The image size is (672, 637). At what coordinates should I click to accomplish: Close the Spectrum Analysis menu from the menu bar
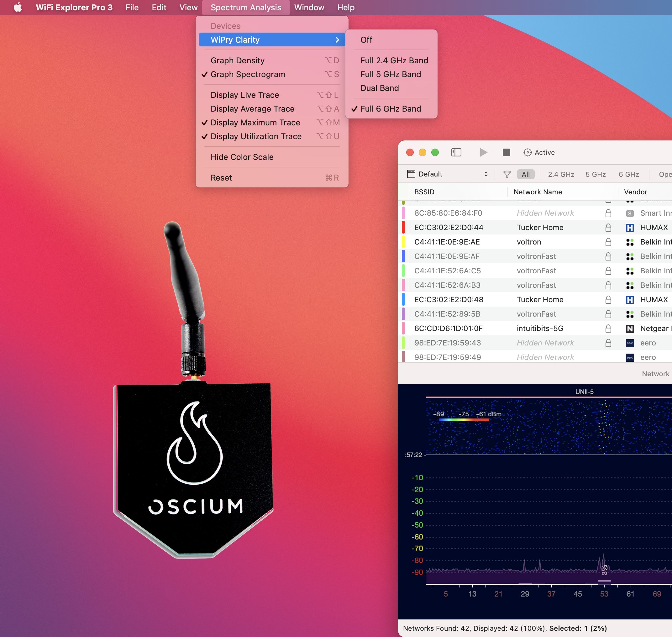pyautogui.click(x=246, y=8)
